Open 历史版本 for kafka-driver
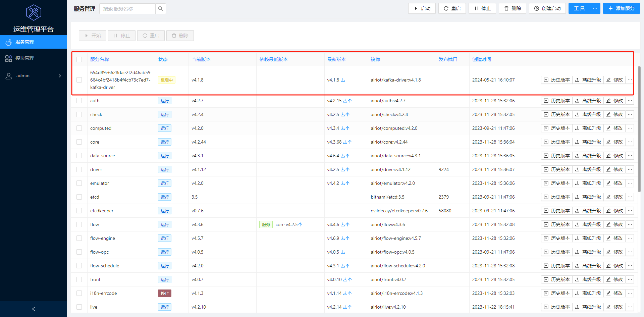The image size is (644, 317). (x=557, y=80)
